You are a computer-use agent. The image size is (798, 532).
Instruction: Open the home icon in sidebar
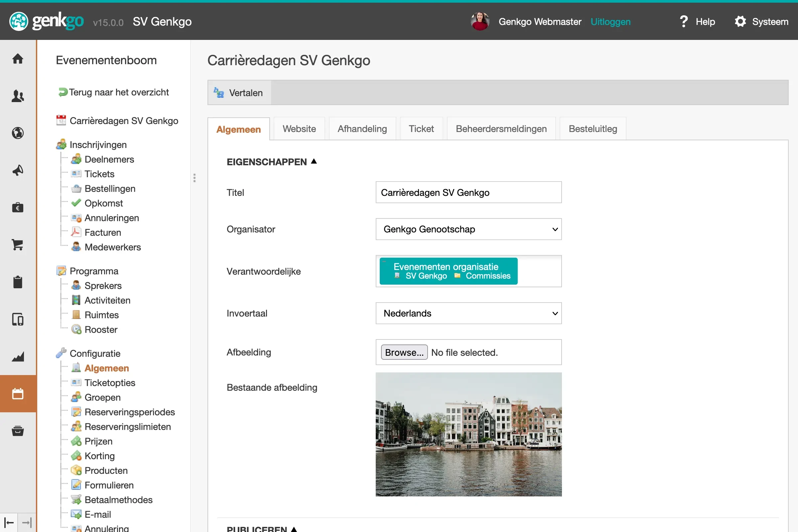point(18,59)
